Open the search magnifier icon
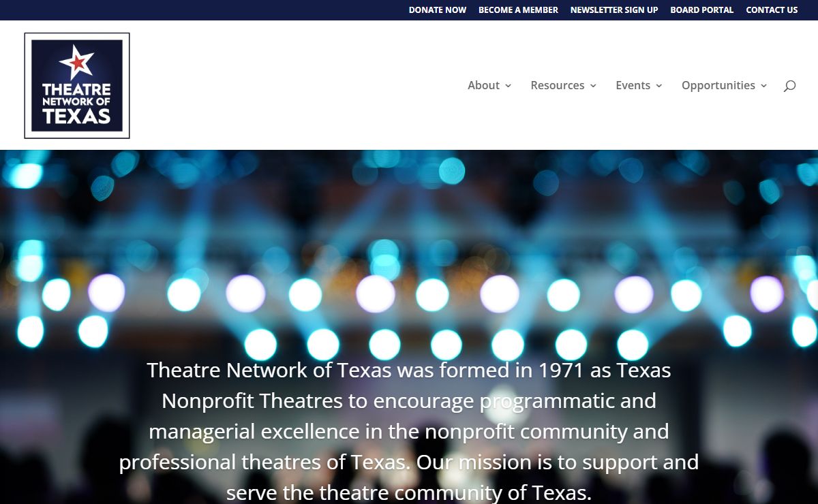This screenshot has width=818, height=504. 789,86
